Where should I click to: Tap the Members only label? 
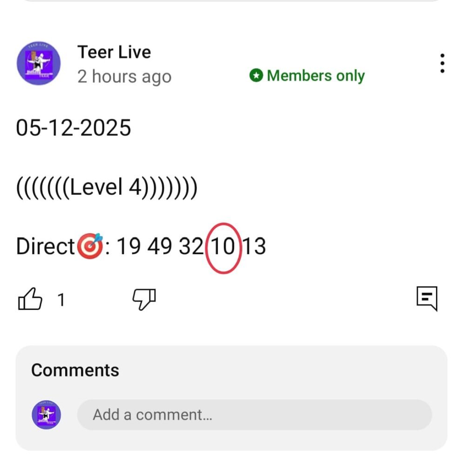tap(315, 75)
